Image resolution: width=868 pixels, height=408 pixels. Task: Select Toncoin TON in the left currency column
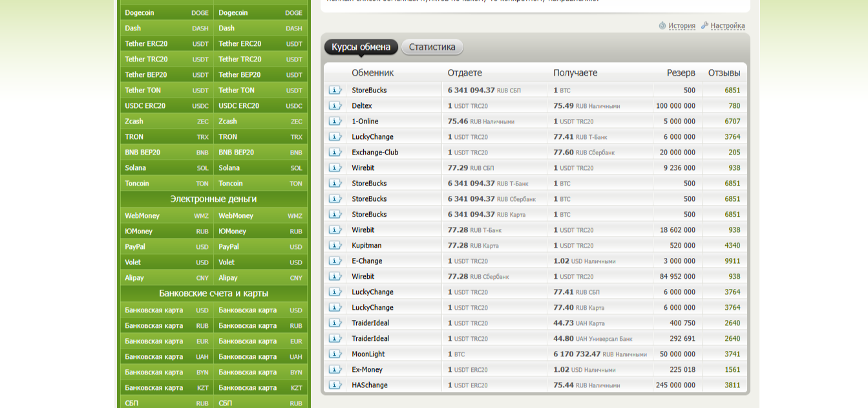coord(167,183)
